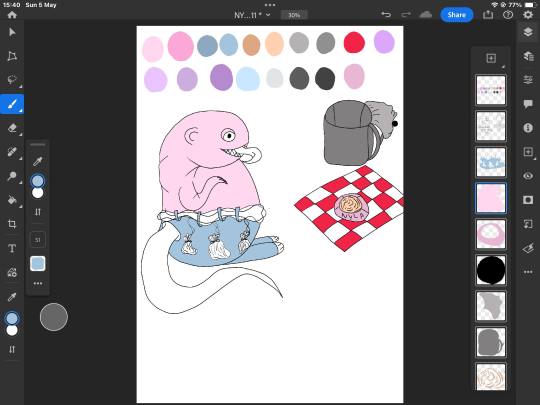The image size is (540, 405).
Task: Click the 30% zoom level field
Action: (294, 15)
